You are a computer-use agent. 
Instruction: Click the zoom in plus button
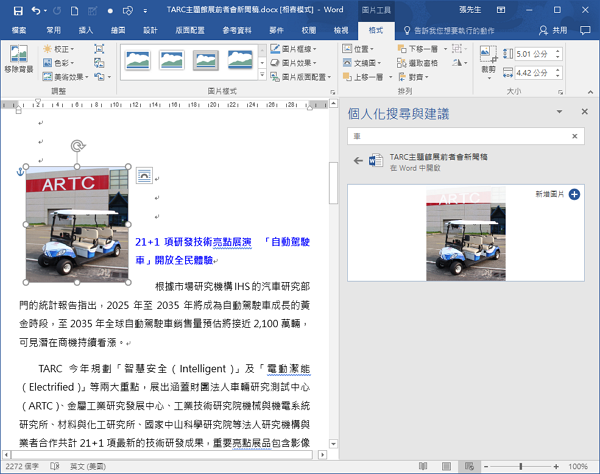(x=556, y=466)
